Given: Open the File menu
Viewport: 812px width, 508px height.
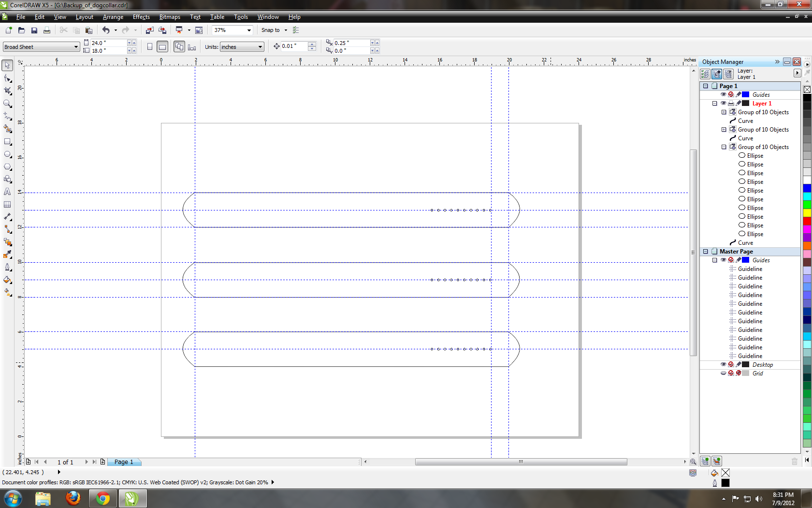Looking at the screenshot, I should click(21, 17).
